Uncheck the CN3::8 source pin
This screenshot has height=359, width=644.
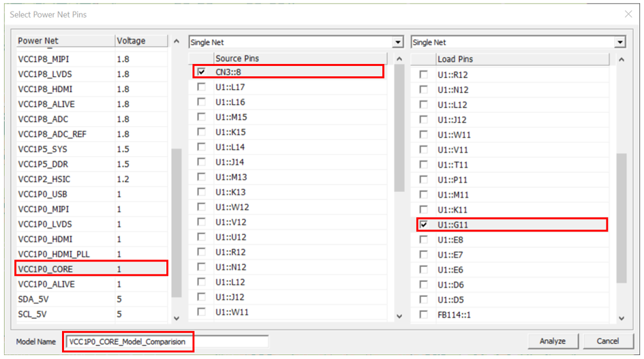(201, 72)
